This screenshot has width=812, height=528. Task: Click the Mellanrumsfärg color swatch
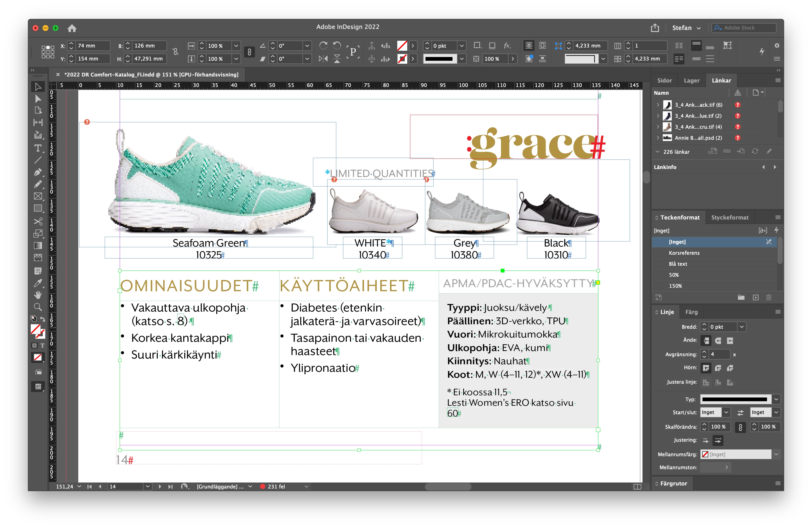[705, 454]
